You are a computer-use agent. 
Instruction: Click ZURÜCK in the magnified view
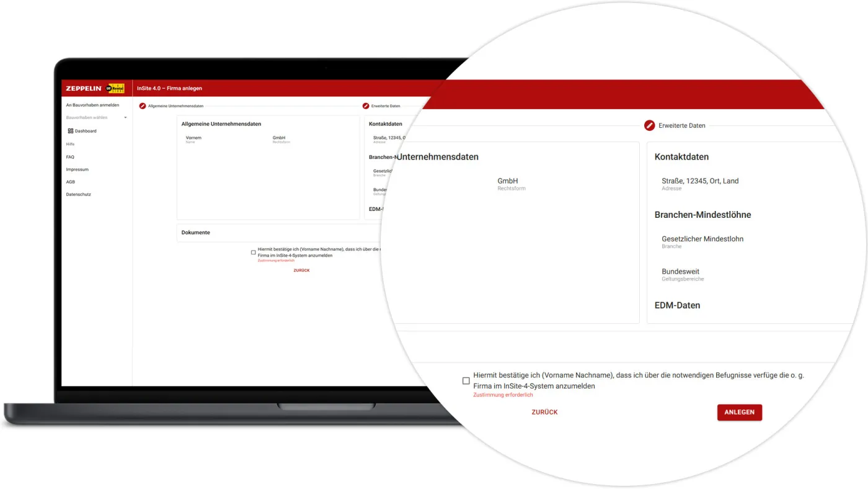(544, 412)
